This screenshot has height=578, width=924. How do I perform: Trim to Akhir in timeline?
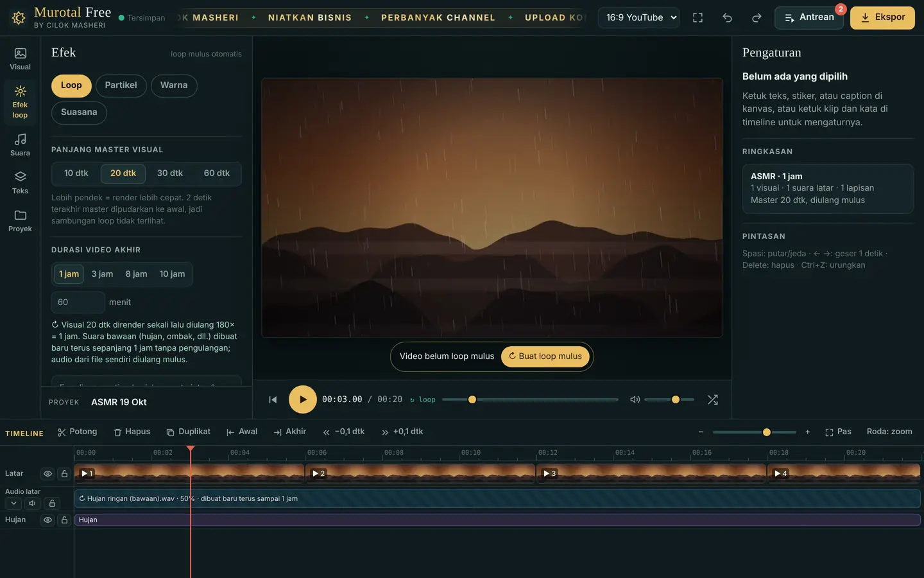click(x=289, y=432)
